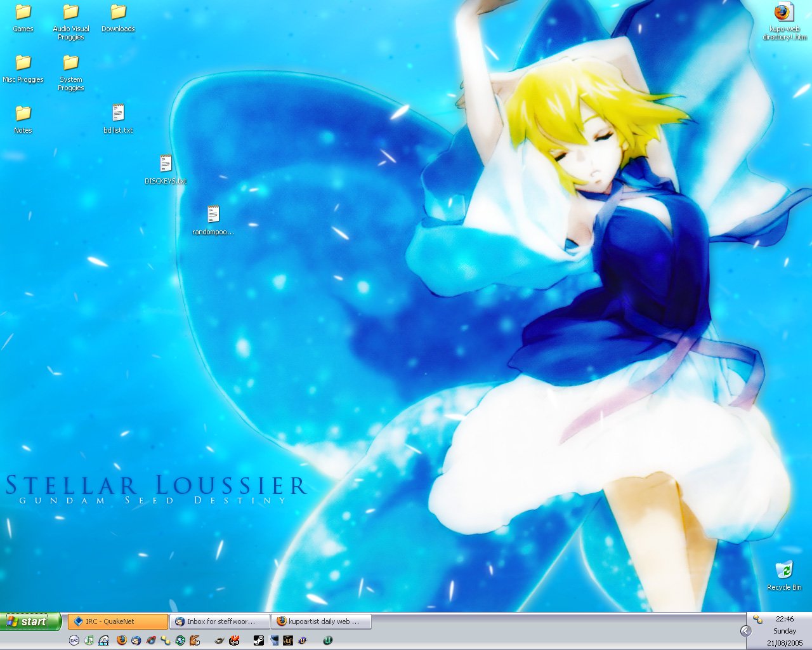This screenshot has height=650, width=812.
Task: Launch the red flame quick launch icon
Action: (x=234, y=640)
